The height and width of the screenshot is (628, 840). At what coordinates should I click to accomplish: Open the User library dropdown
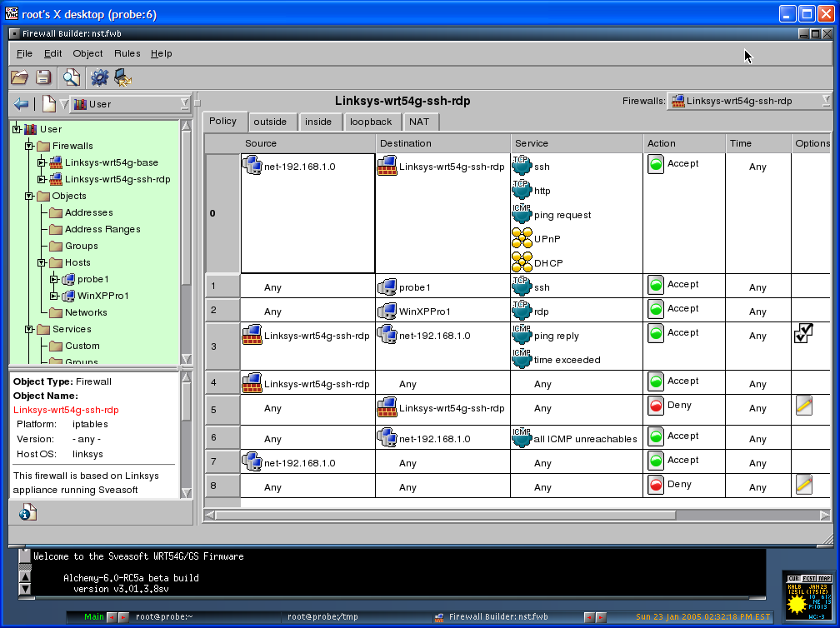coord(132,104)
